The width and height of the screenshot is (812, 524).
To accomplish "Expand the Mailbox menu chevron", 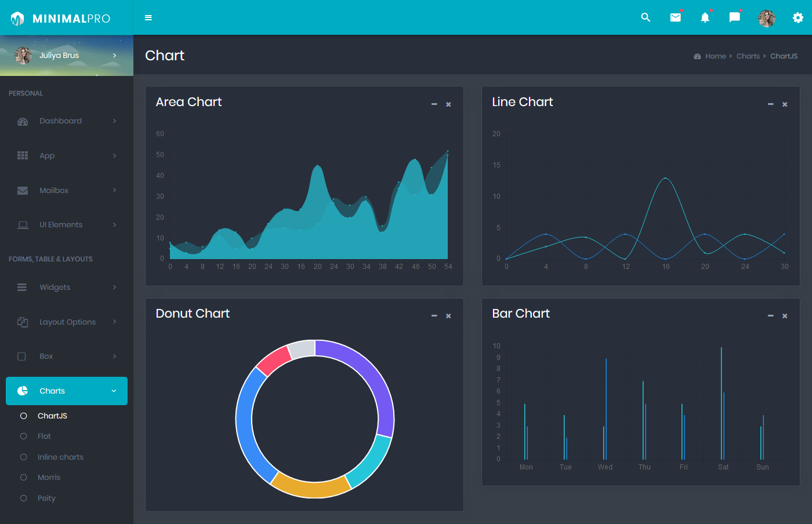I will [x=114, y=190].
